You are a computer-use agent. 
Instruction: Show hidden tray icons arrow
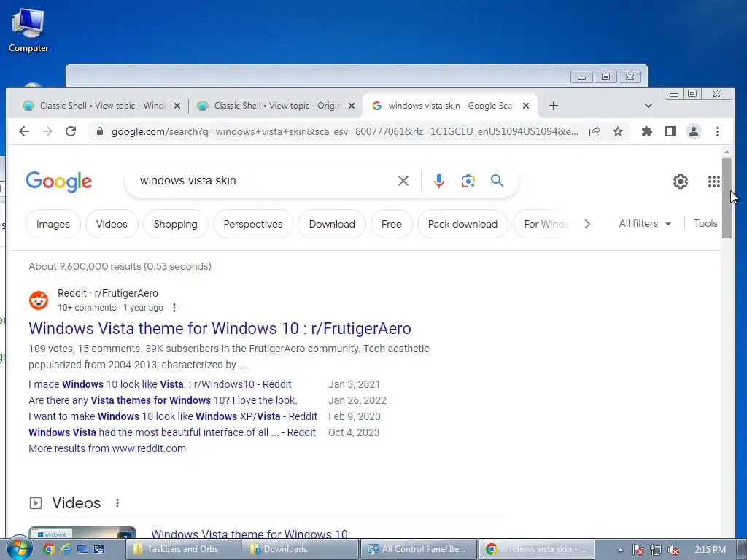coord(620,550)
